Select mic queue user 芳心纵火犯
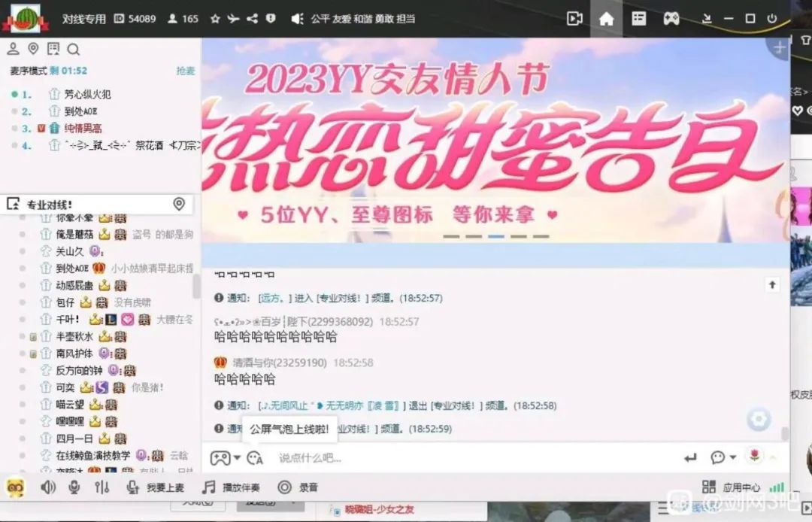812x522 pixels. [x=87, y=94]
